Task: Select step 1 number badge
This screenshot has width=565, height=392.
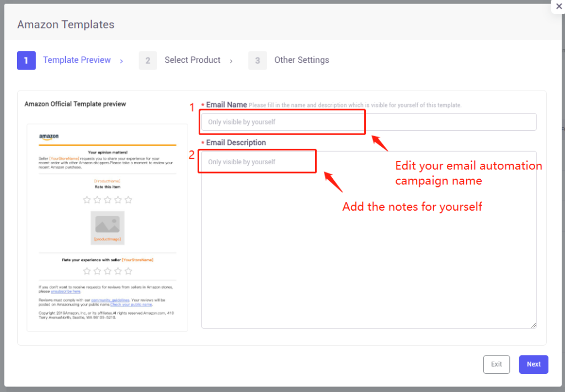Action: pyautogui.click(x=26, y=61)
